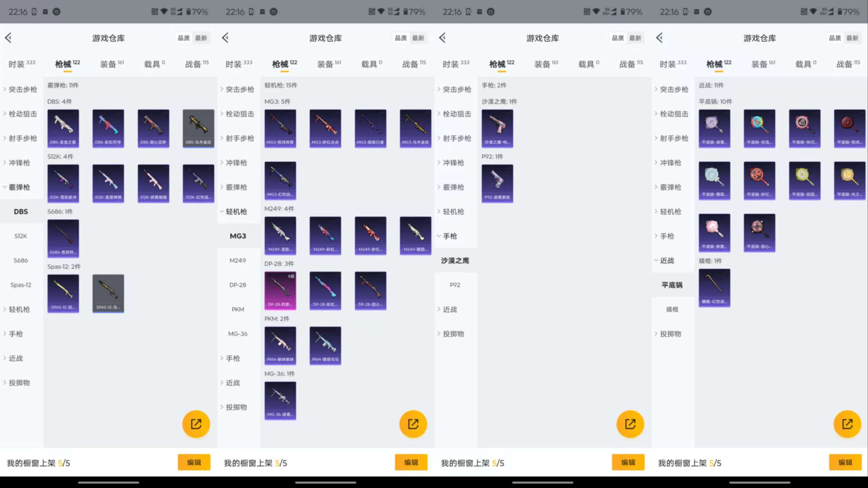The width and height of the screenshot is (868, 488).
Task: Tap the back arrow on the light machine gun screen
Action: [x=225, y=37]
